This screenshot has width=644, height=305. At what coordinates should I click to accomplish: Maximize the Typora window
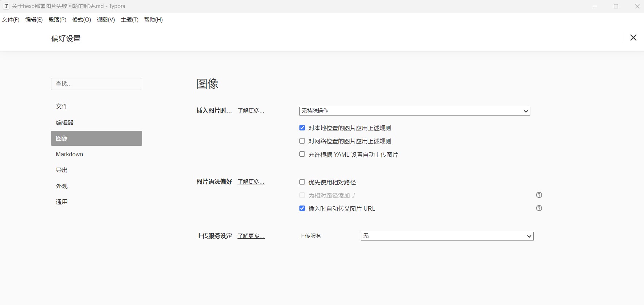[616, 6]
